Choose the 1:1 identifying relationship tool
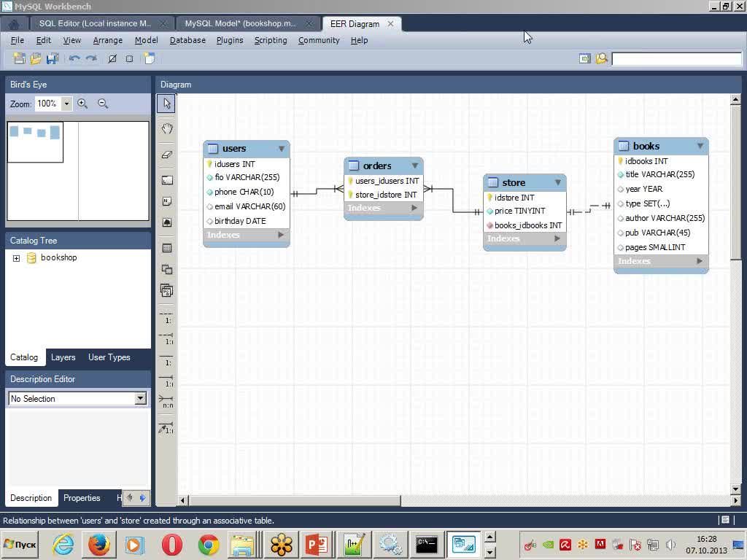The height and width of the screenshot is (560, 747). [167, 359]
